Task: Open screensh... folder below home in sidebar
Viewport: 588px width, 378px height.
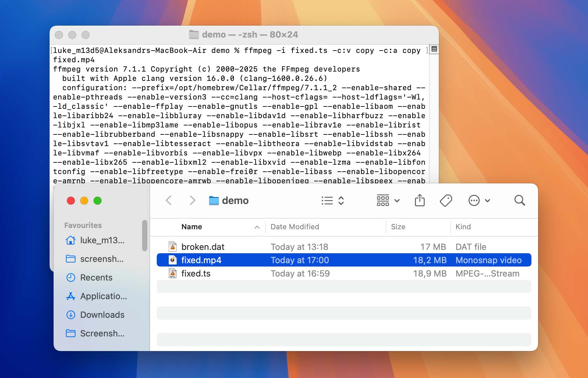Action: point(102,259)
